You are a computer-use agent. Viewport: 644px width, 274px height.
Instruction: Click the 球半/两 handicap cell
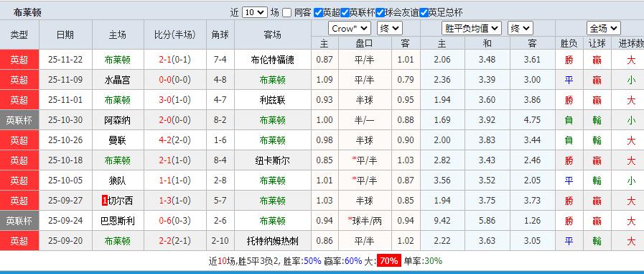365,221
